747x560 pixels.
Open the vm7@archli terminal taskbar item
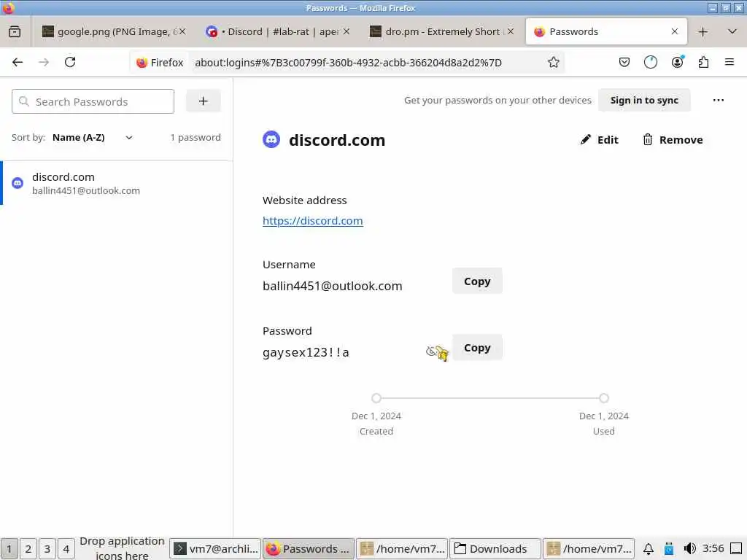pyautogui.click(x=215, y=549)
